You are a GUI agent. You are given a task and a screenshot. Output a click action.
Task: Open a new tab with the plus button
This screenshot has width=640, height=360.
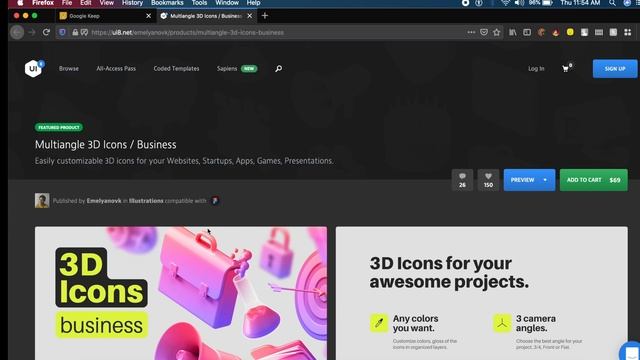[264, 16]
